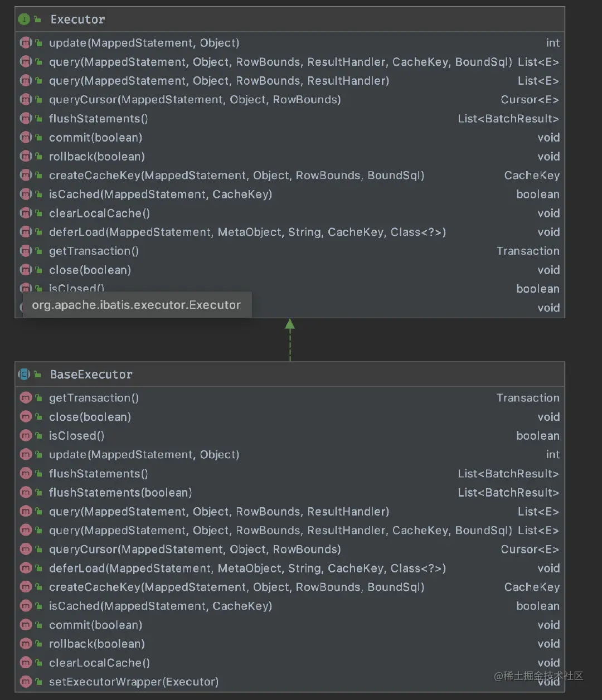Click method icon of deferLoad in Executor box
This screenshot has width=602, height=700.
click(26, 232)
